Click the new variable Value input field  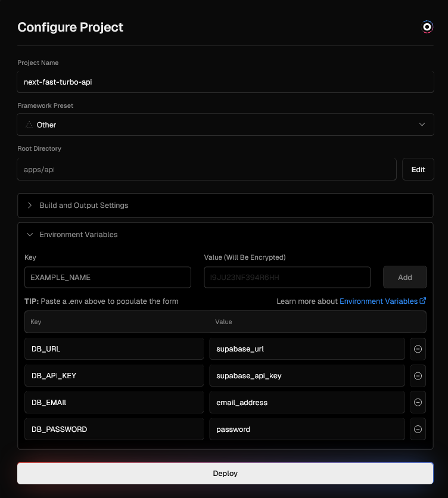pyautogui.click(x=287, y=278)
